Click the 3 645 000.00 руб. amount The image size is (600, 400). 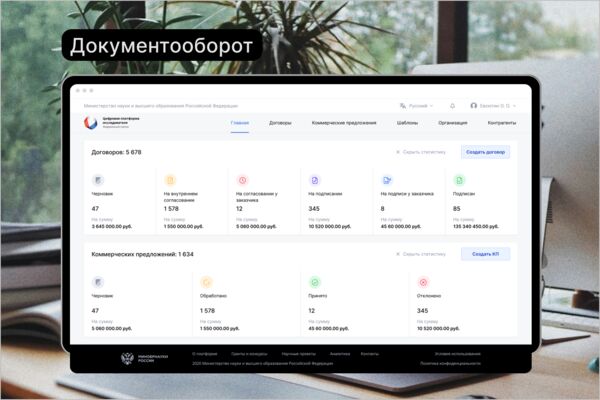112,226
